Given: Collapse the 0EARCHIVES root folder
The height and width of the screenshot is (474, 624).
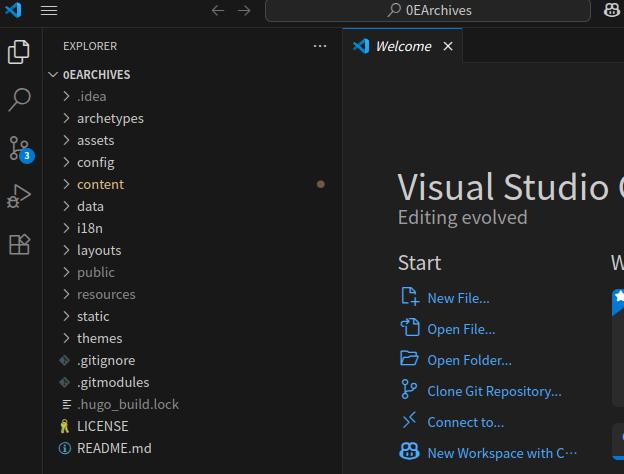Looking at the screenshot, I should coord(96,74).
